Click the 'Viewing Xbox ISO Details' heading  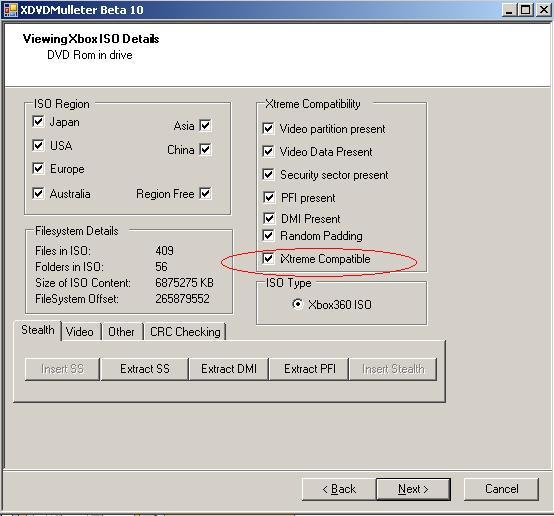[91, 39]
